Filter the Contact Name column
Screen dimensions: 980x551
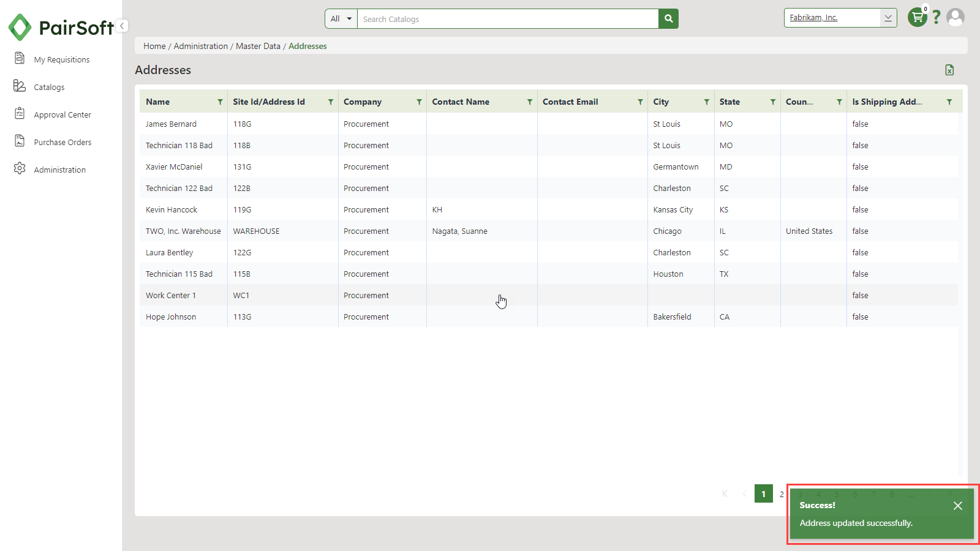(530, 102)
